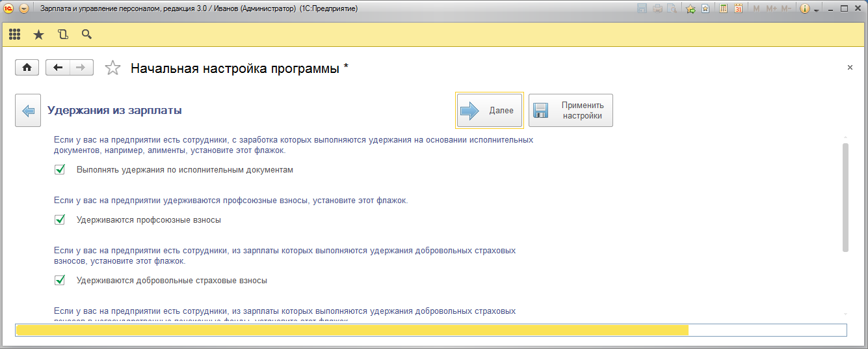The width and height of the screenshot is (868, 349).
Task: Uncheck 'Выполнять удержания по исполнительным документам'
Action: 60,170
